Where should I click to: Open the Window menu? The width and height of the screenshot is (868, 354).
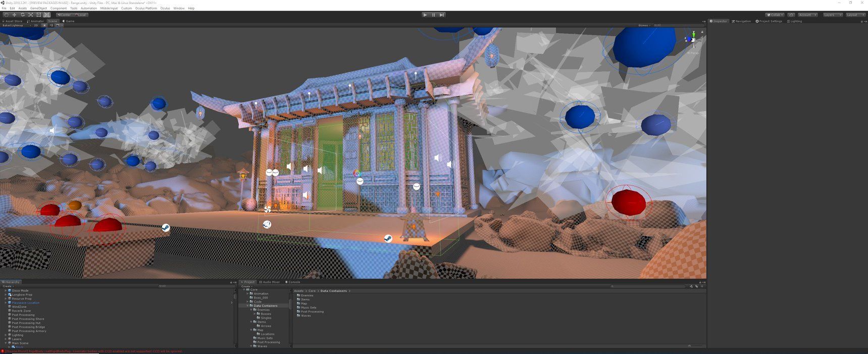(179, 9)
